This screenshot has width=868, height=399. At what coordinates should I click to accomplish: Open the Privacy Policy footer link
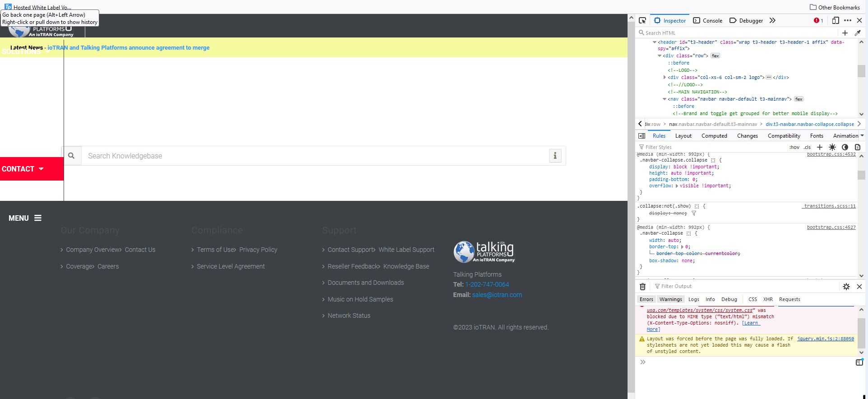click(x=258, y=250)
